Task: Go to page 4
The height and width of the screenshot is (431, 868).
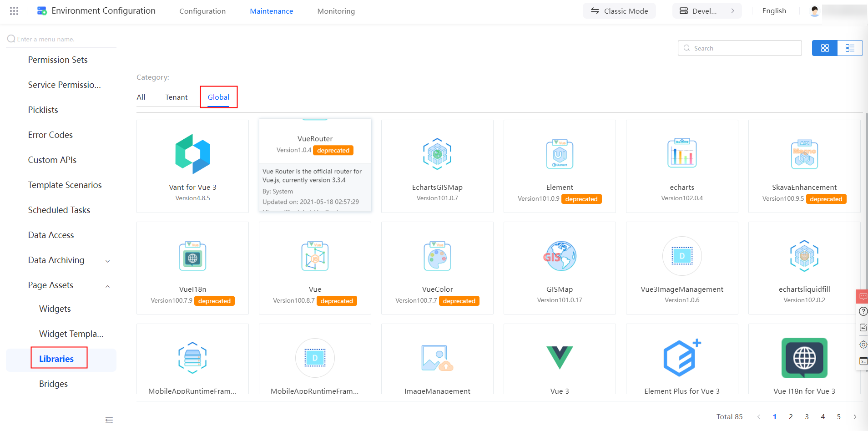Action: tap(823, 416)
